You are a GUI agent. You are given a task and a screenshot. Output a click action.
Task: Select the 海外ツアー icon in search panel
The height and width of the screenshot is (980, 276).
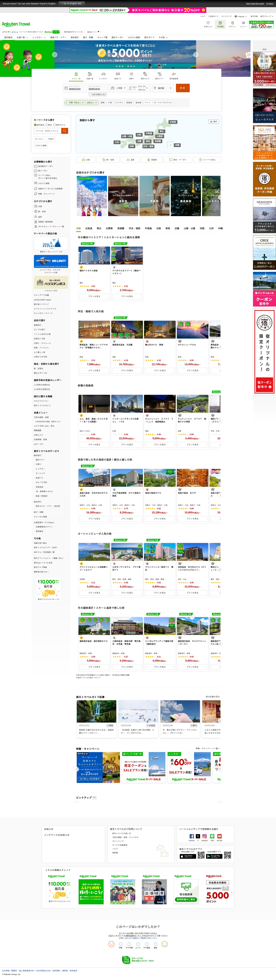[159, 75]
